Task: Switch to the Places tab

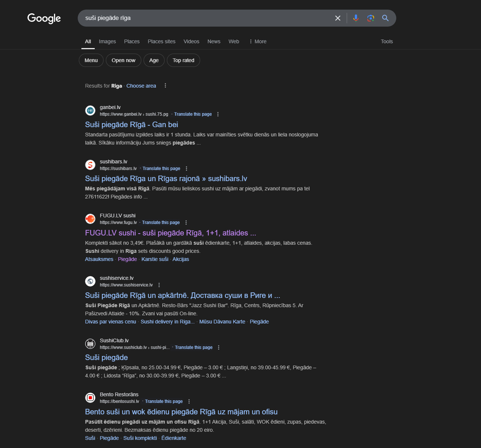Action: click(132, 41)
